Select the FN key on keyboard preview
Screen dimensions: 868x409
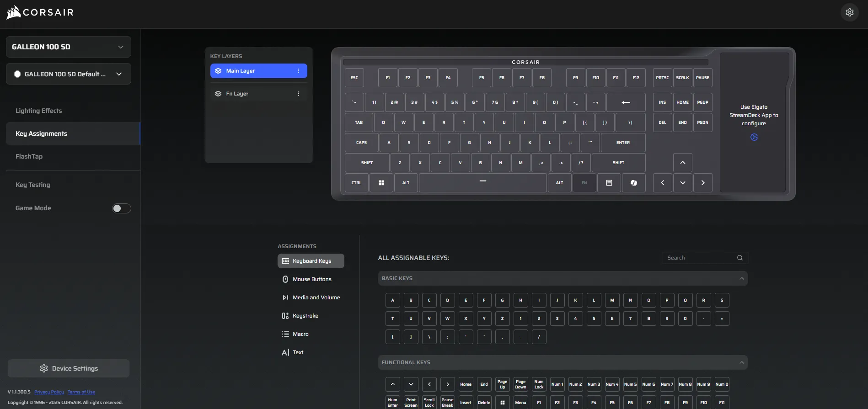tap(584, 183)
